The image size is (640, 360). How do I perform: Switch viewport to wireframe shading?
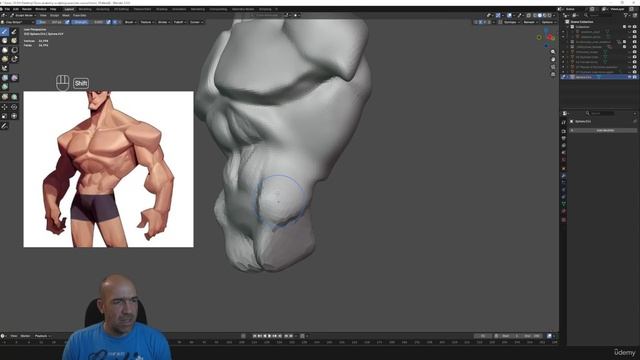pyautogui.click(x=535, y=16)
